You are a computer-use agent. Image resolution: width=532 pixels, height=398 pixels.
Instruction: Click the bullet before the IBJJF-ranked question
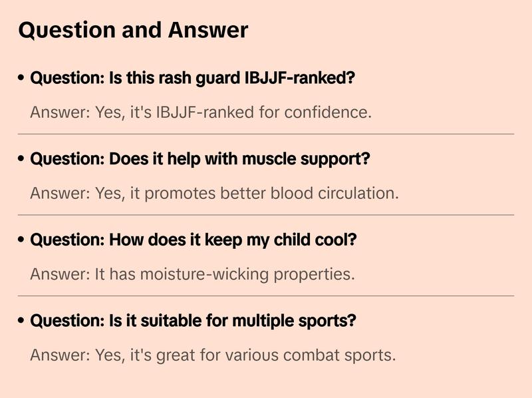[x=22, y=79]
